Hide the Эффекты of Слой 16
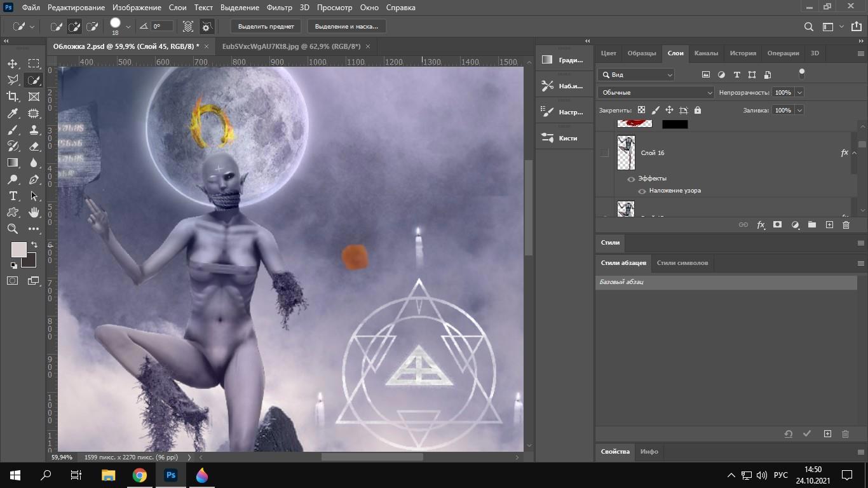This screenshot has width=868, height=488. [631, 179]
